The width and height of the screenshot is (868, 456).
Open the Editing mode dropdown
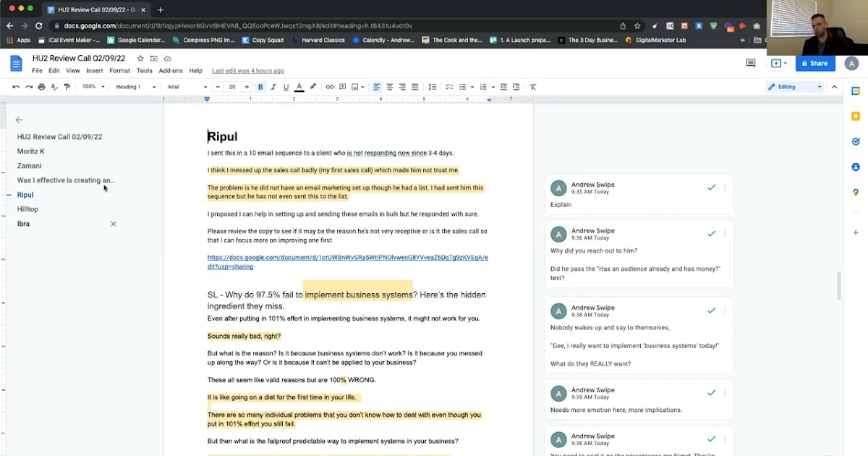click(795, 87)
